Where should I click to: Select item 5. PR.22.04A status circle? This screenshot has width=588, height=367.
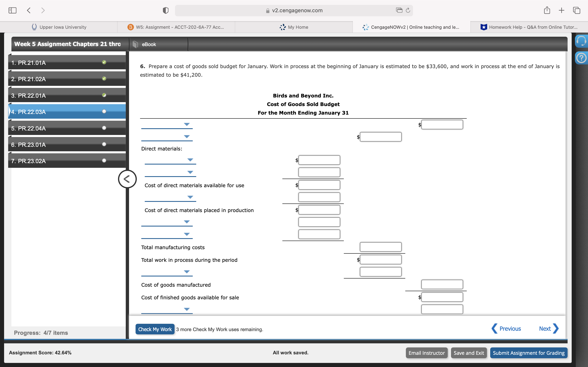point(104,128)
